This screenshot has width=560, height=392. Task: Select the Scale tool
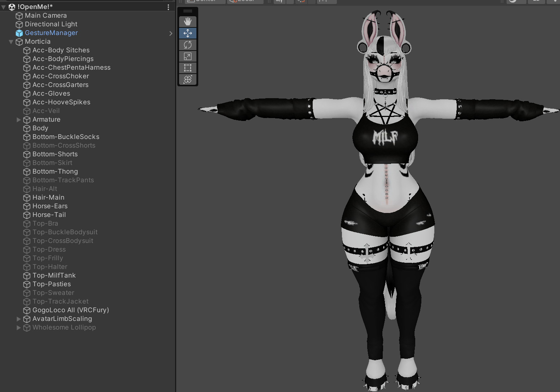pyautogui.click(x=188, y=56)
